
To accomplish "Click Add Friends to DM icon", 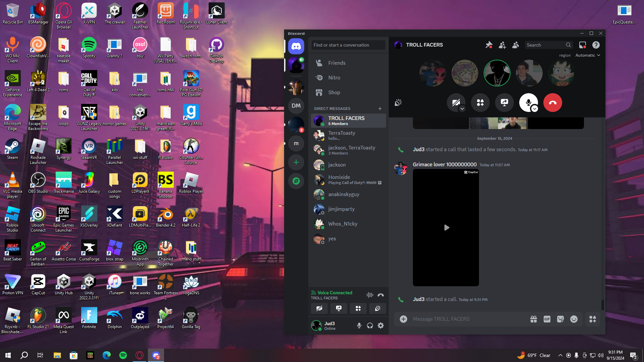I will pos(502,45).
